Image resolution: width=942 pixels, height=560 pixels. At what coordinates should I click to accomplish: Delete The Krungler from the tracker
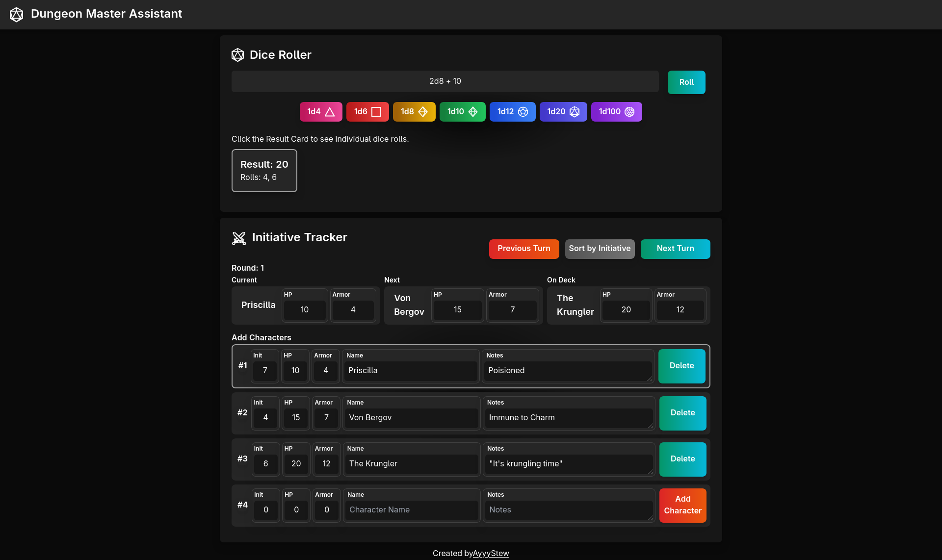point(683,459)
